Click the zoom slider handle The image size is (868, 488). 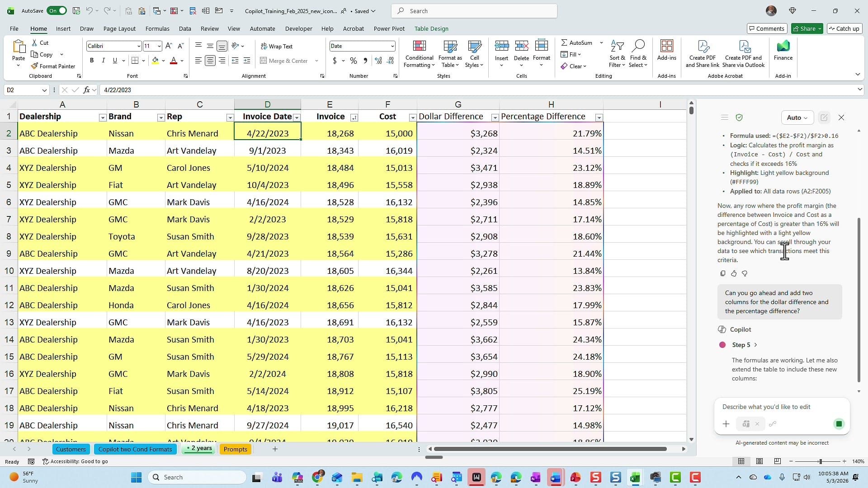pos(820,461)
